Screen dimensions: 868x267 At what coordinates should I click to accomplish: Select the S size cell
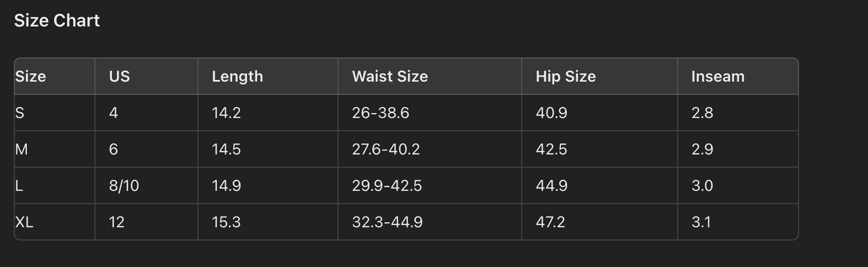pos(20,113)
